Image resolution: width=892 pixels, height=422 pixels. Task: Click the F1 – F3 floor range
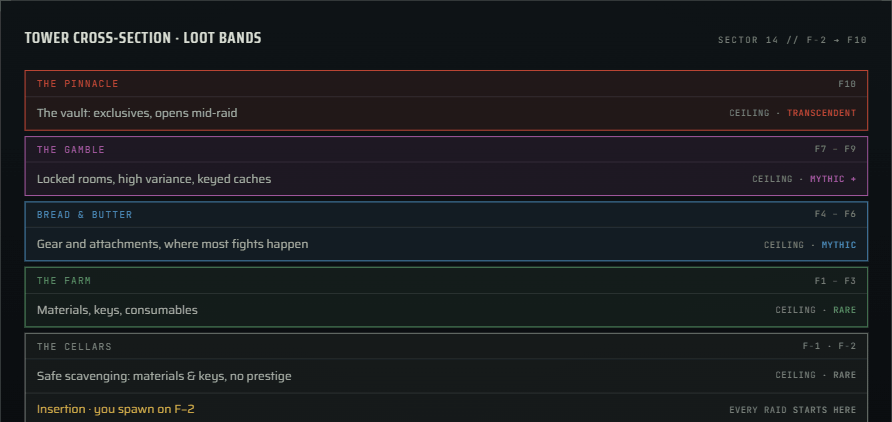coord(835,281)
